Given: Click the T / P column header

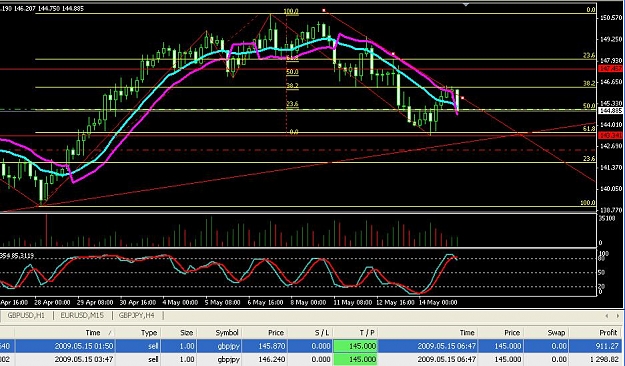Looking at the screenshot, I should point(356,333).
